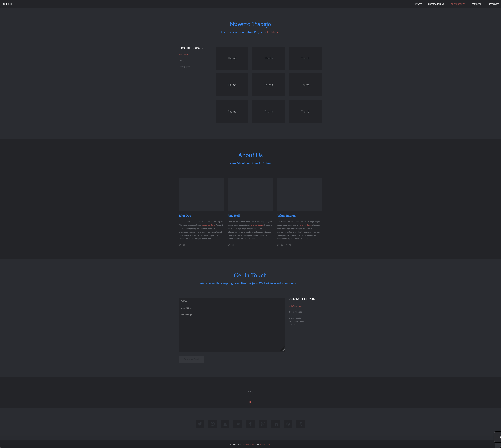
Task: Open the footer LinkedIn social box
Action: pos(276,424)
